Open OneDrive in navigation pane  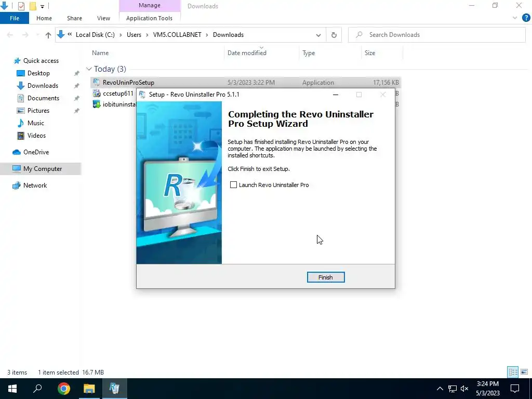36,152
